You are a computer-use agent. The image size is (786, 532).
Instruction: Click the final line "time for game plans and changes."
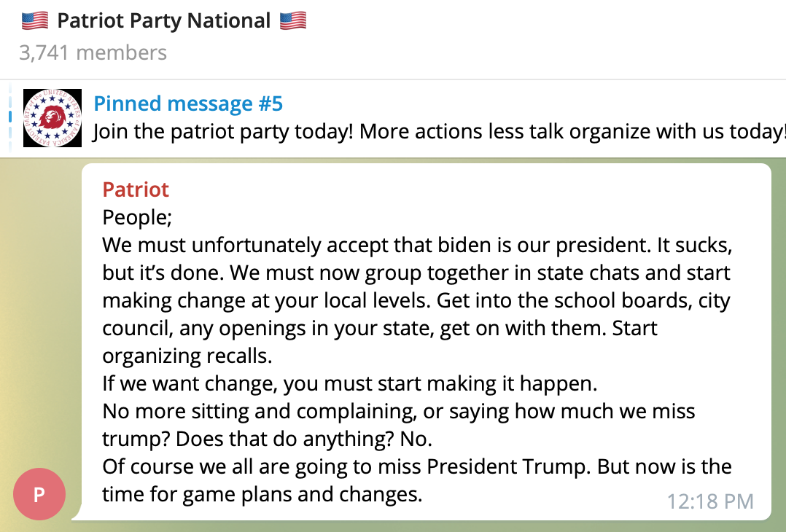point(262,494)
